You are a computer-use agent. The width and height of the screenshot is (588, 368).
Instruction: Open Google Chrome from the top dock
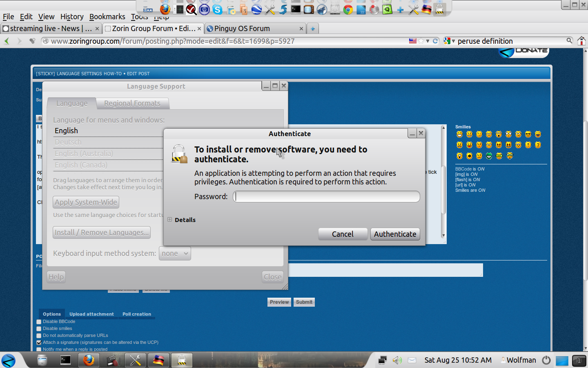pyautogui.click(x=348, y=9)
